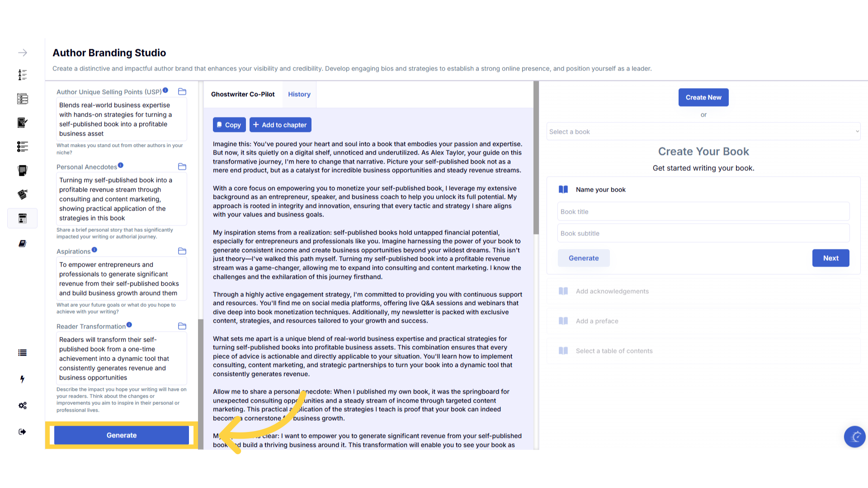Screen dimensions: 868x488
Task: Open the folder icon beside Personal Anecdotes
Action: (x=182, y=167)
